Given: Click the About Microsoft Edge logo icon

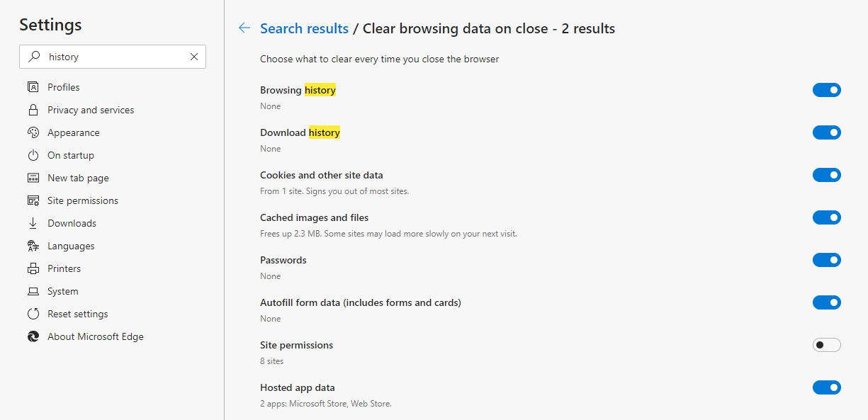Looking at the screenshot, I should pos(33,336).
